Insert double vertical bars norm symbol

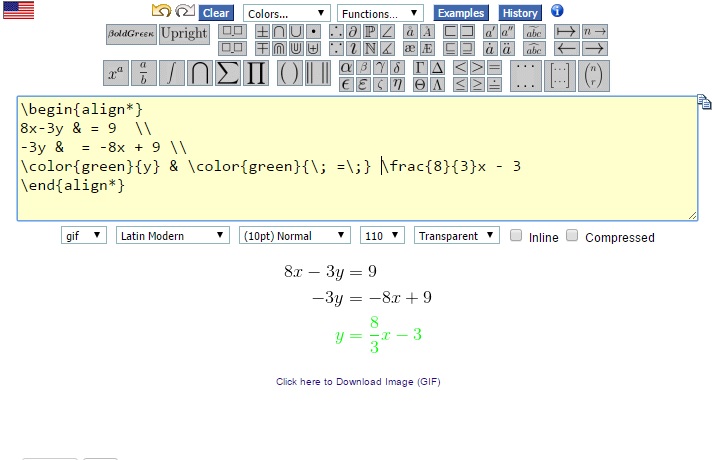[318, 73]
